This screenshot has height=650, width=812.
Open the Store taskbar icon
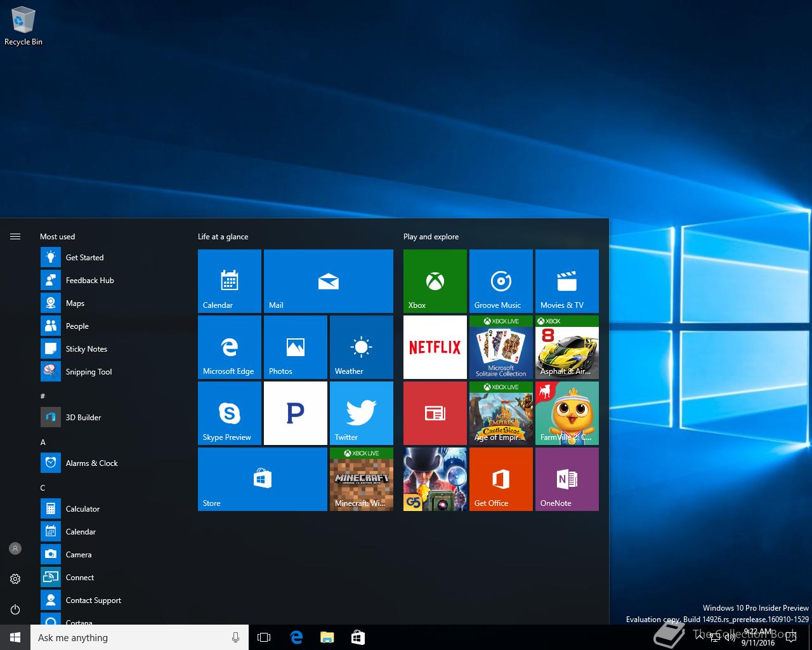[358, 637]
